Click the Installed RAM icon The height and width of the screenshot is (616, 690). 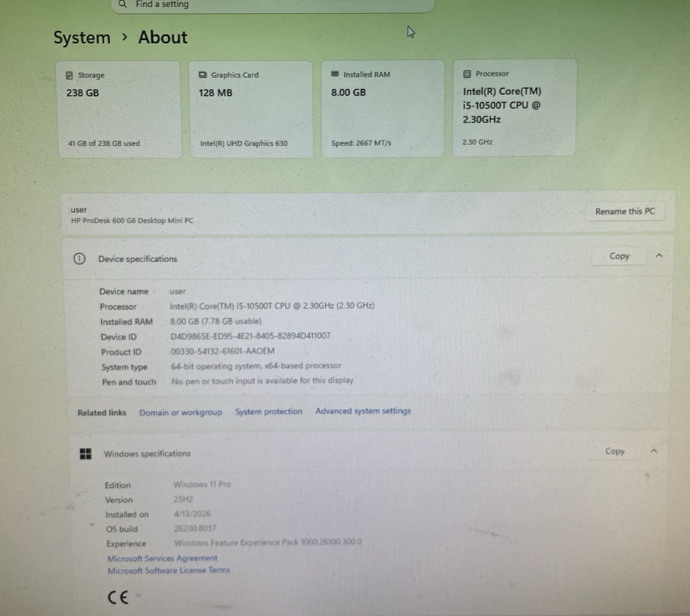pyautogui.click(x=335, y=74)
